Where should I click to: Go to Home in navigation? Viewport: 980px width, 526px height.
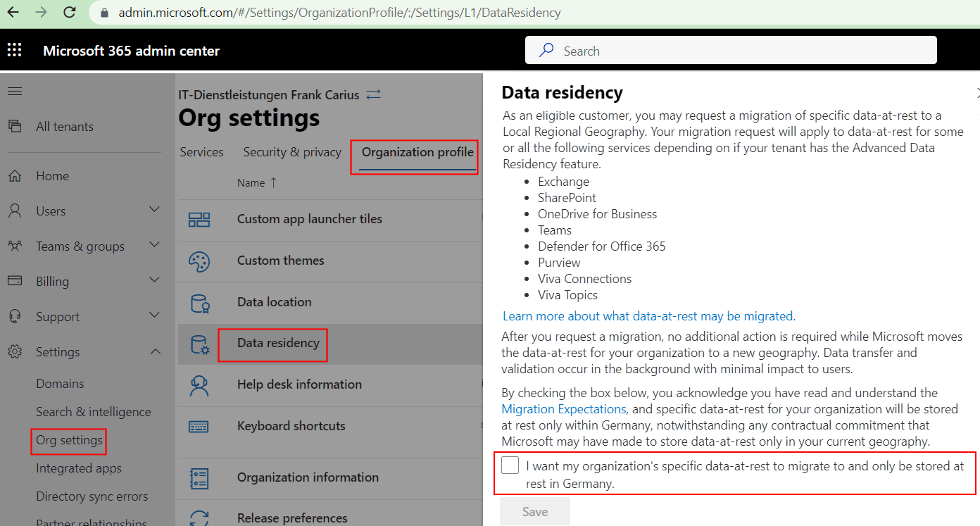click(x=53, y=176)
